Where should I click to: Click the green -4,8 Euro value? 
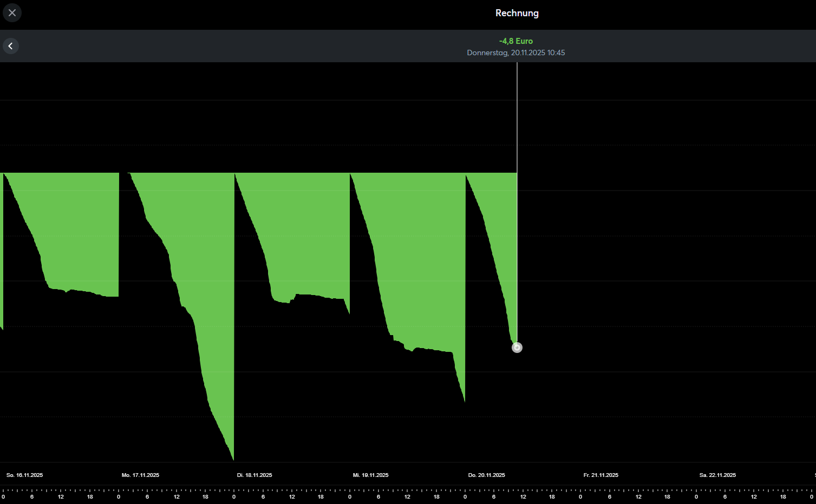515,41
